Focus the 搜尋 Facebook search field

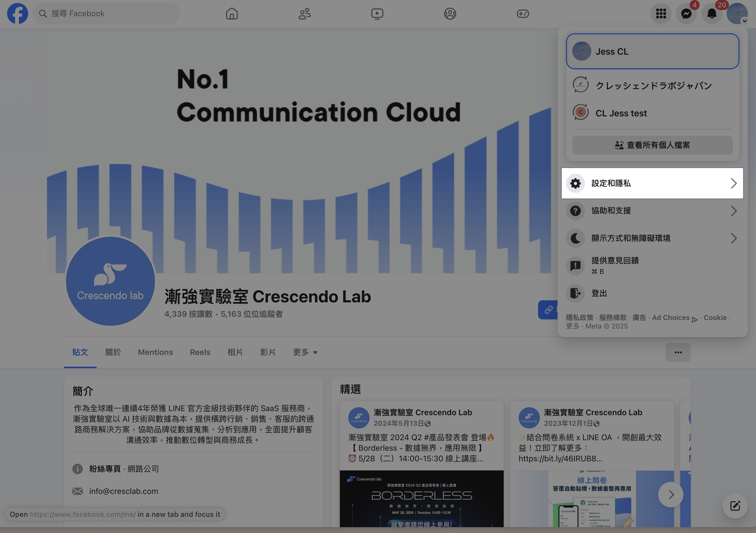[106, 14]
